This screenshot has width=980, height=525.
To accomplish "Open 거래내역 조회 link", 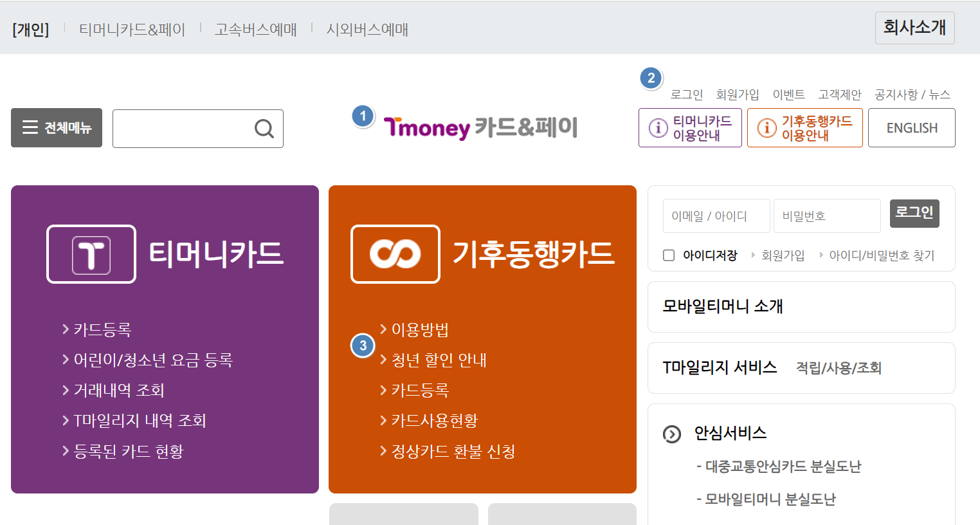I will (x=119, y=390).
